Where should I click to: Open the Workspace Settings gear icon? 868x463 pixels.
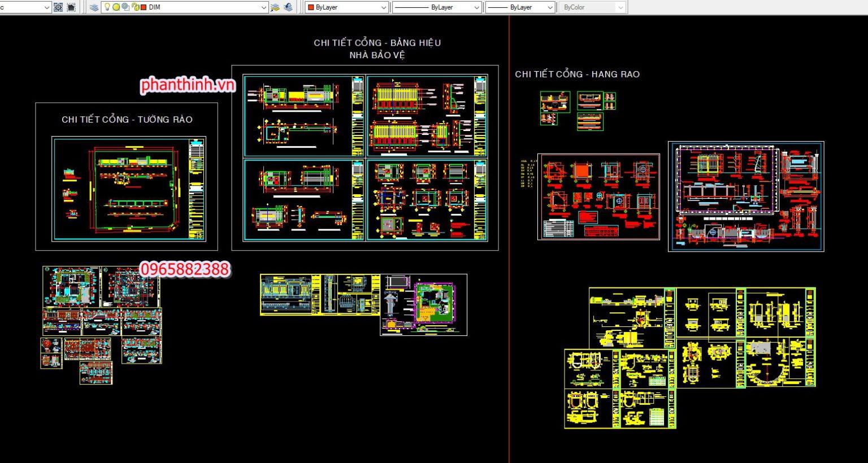(58, 7)
